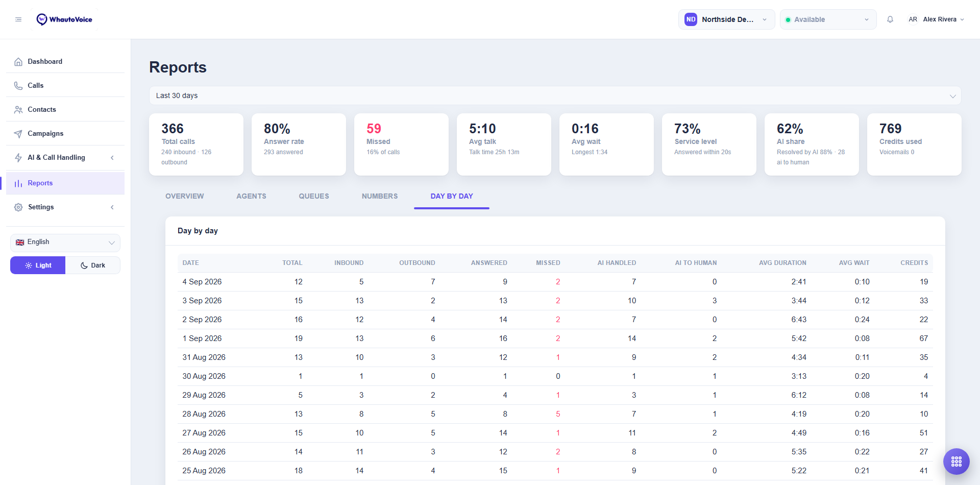Click the Missed column header
The image size is (980, 485).
click(x=548, y=263)
